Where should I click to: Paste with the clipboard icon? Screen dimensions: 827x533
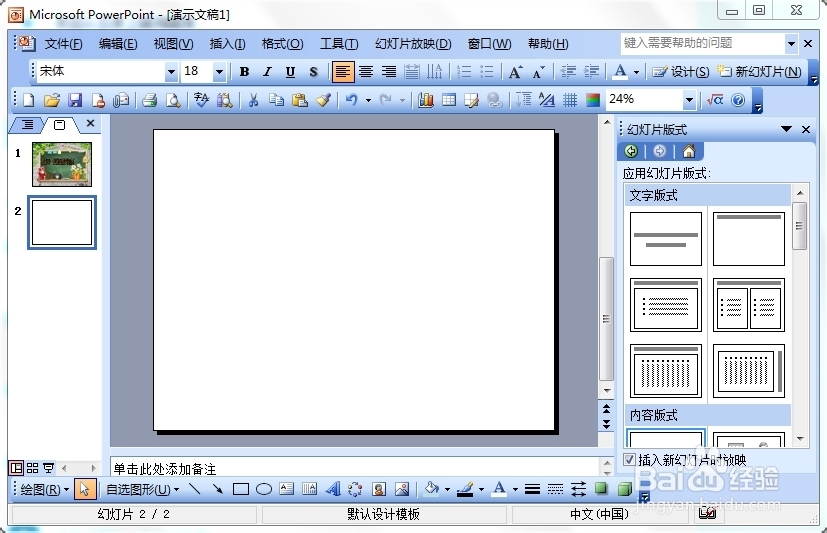tap(300, 100)
